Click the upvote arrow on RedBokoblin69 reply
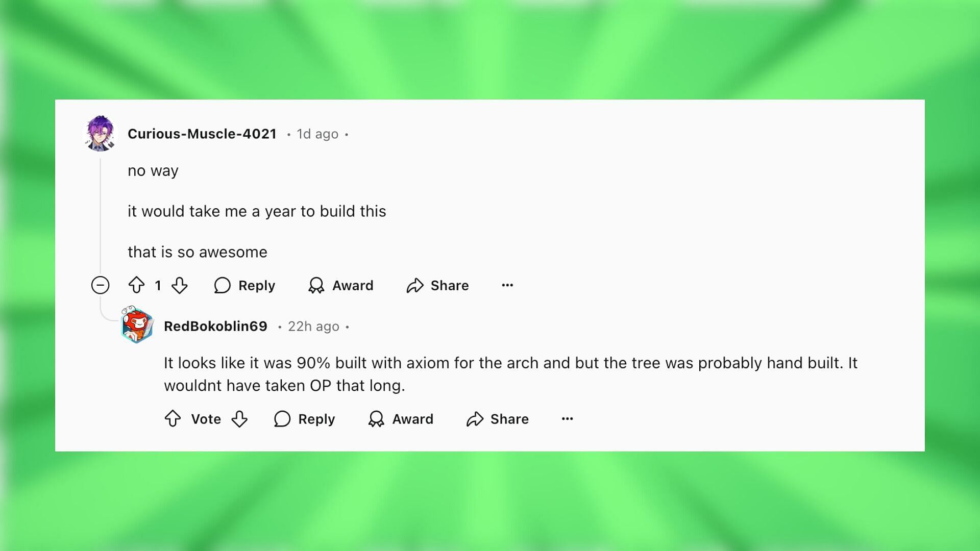Screen dimensions: 980x551 [x=173, y=418]
